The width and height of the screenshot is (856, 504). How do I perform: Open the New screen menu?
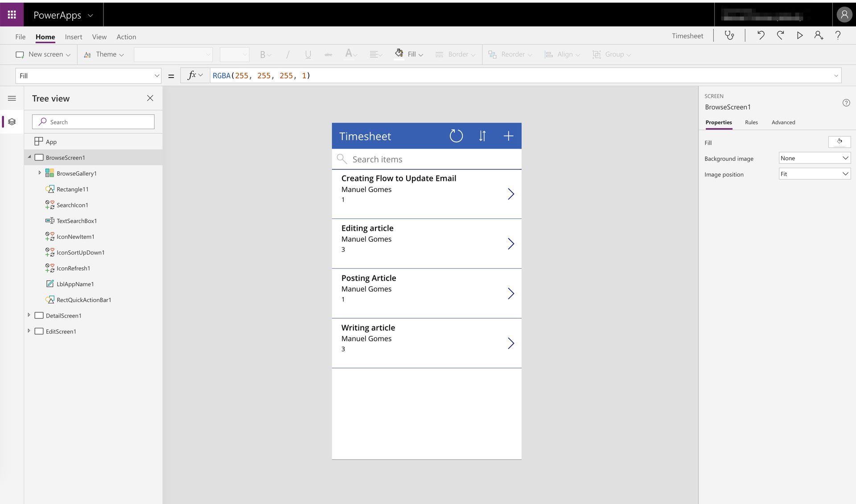[42, 54]
